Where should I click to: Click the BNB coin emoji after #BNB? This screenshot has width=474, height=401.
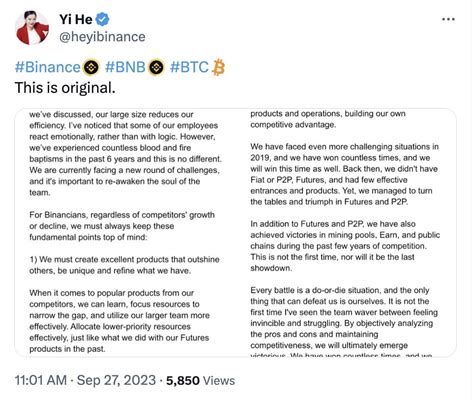click(156, 67)
